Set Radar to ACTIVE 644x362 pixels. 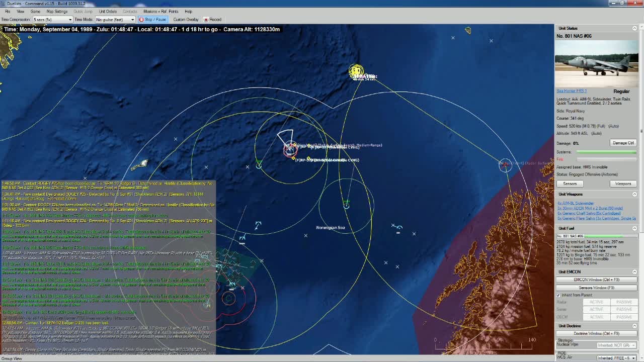coord(596,302)
